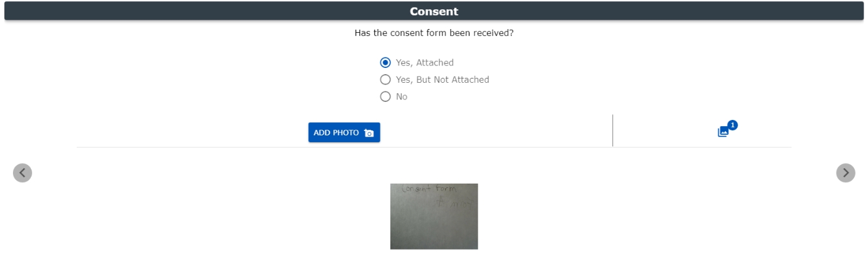Click the Consent section header bar
Image resolution: width=868 pixels, height=254 pixels.
coord(434,11)
